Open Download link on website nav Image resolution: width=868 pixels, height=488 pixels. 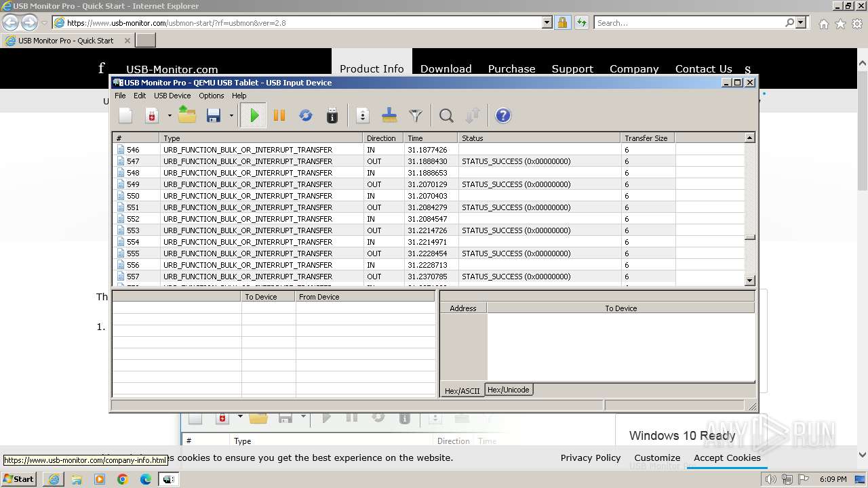coord(446,69)
